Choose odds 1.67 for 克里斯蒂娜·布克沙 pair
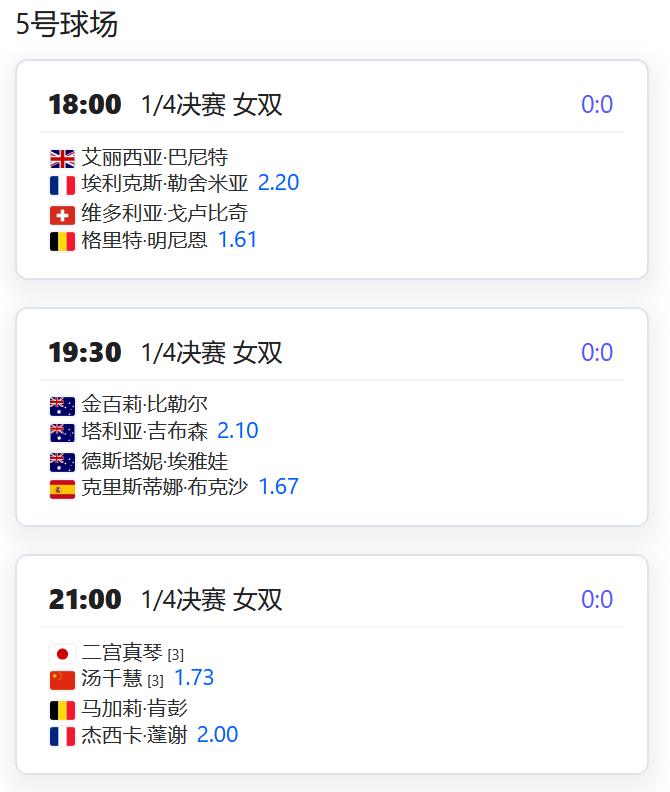The height and width of the screenshot is (792, 670). tap(278, 486)
